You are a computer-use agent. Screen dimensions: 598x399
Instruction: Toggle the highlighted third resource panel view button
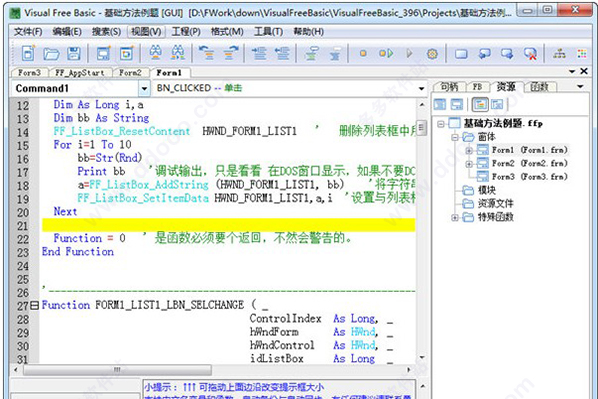point(480,105)
